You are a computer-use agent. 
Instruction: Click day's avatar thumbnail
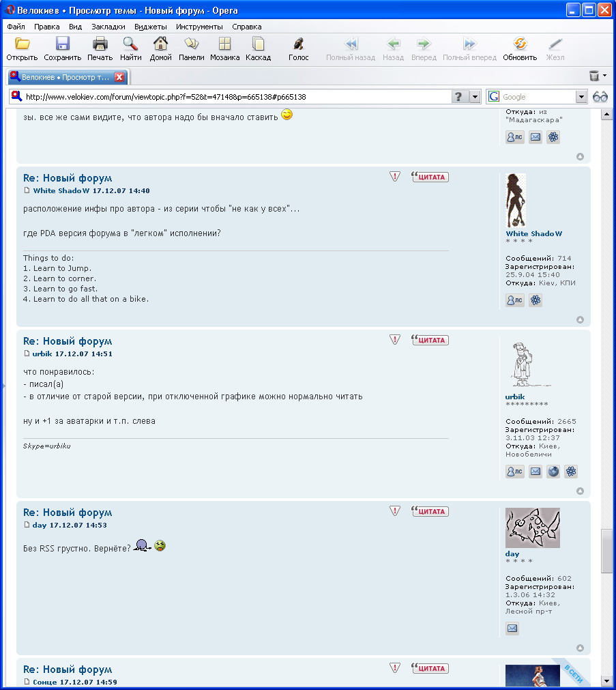532,528
